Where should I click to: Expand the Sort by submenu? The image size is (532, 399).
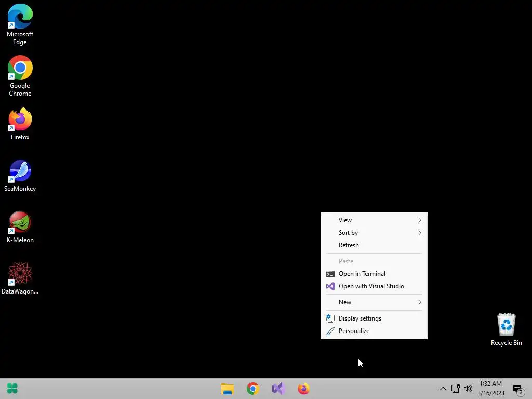374,233
